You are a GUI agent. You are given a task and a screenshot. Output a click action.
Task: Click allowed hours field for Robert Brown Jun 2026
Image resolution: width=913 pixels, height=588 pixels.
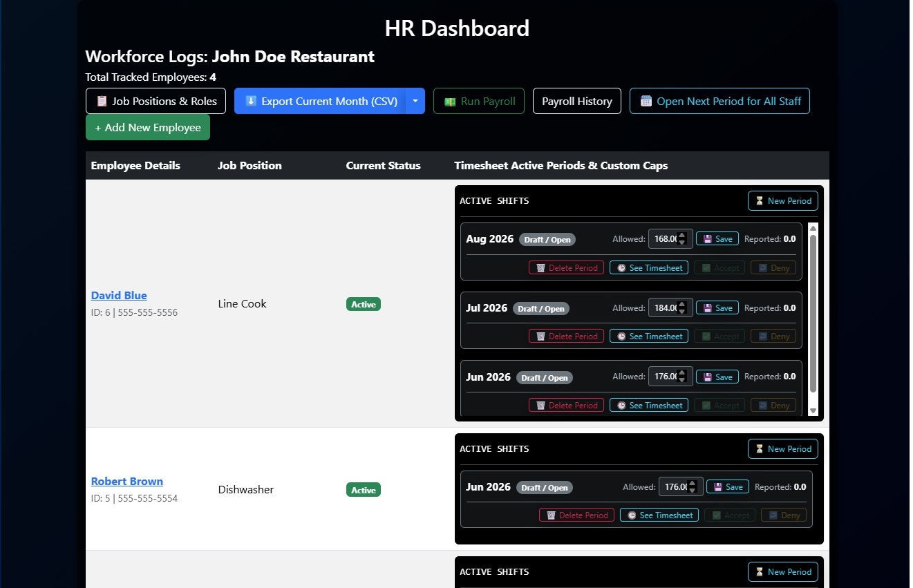[680, 486]
